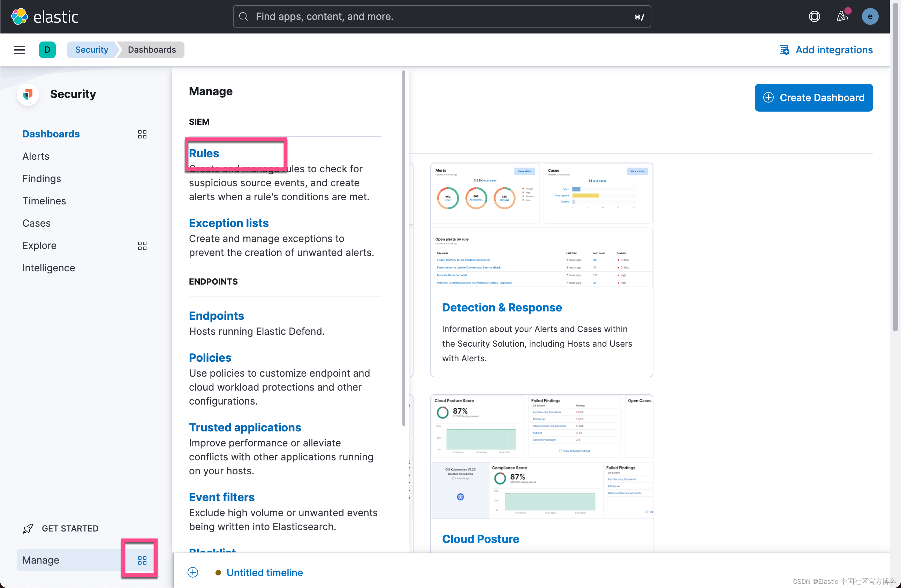The image size is (901, 588).
Task: Select Intelligence in the side navigation
Action: 48,268
